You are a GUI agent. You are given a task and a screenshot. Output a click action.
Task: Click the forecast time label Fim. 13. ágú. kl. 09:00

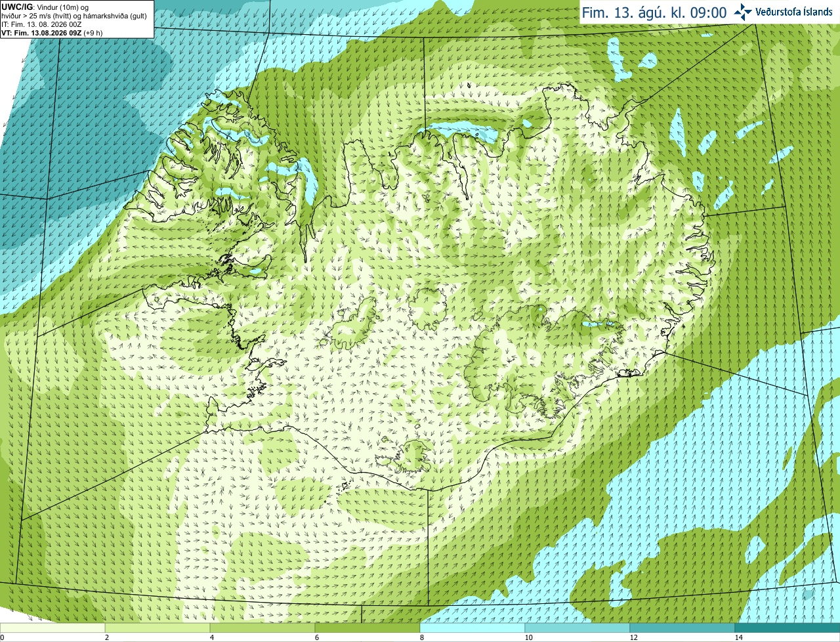click(x=654, y=12)
